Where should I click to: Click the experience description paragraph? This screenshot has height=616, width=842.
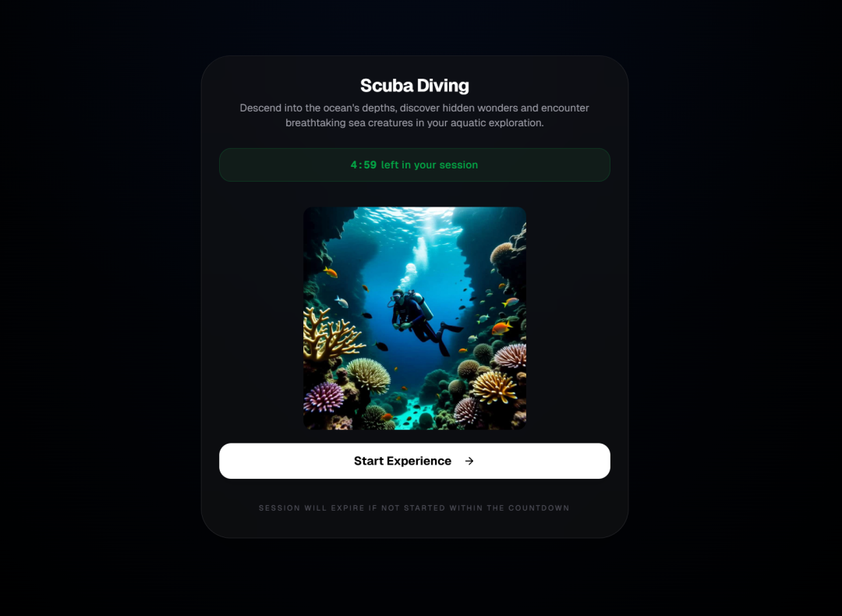pos(414,115)
